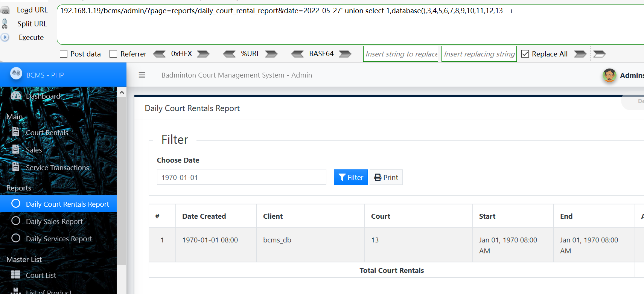Uncheck the Replace All checkbox

click(x=525, y=54)
